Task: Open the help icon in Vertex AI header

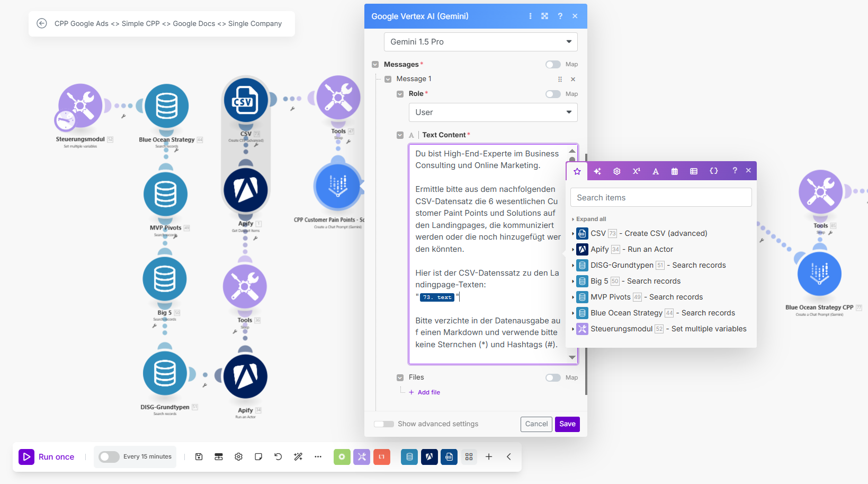Action: (x=560, y=16)
